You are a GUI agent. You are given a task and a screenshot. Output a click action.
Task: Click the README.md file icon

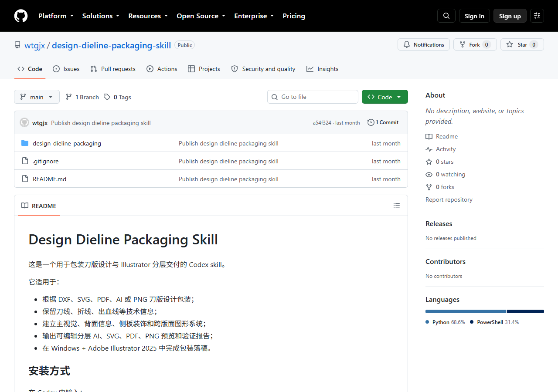click(25, 179)
